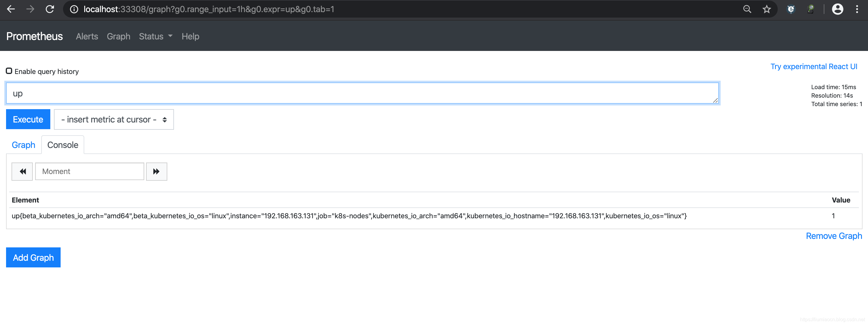
Task: Open the insert metric at cursor dropdown
Action: coord(114,119)
